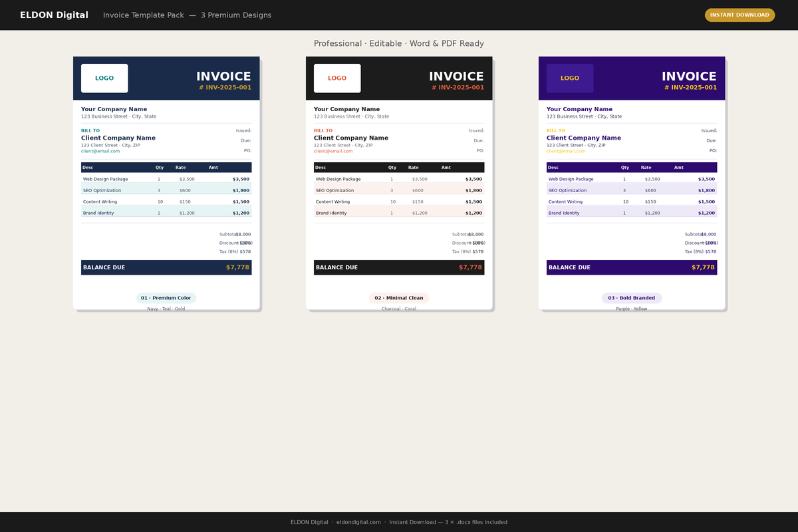Click 'Content Writing' in purple invoice
Screen dimensions: 798x532
tap(565, 201)
